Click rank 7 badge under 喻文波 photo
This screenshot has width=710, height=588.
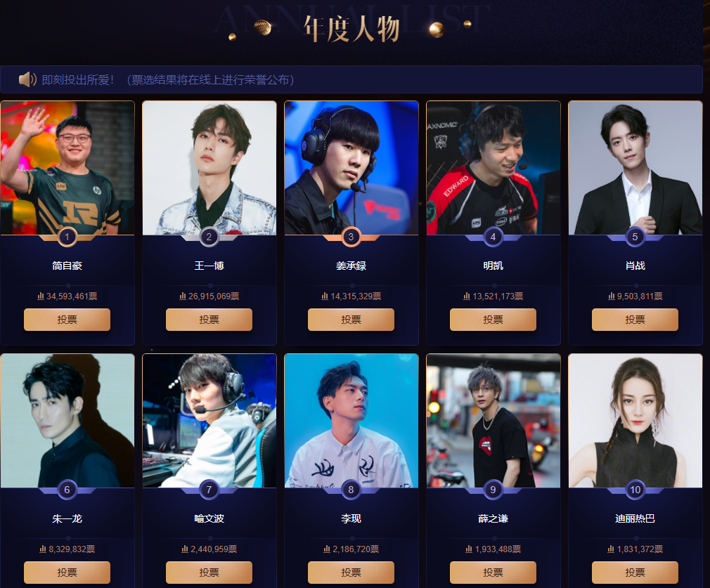coord(209,490)
